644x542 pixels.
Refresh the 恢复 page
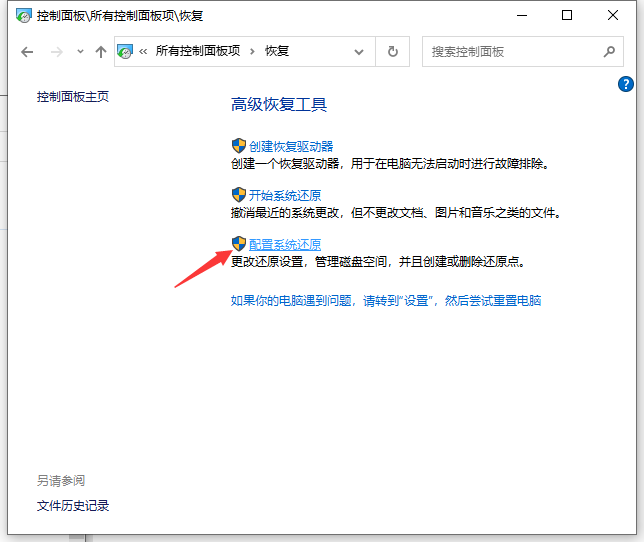pyautogui.click(x=393, y=52)
